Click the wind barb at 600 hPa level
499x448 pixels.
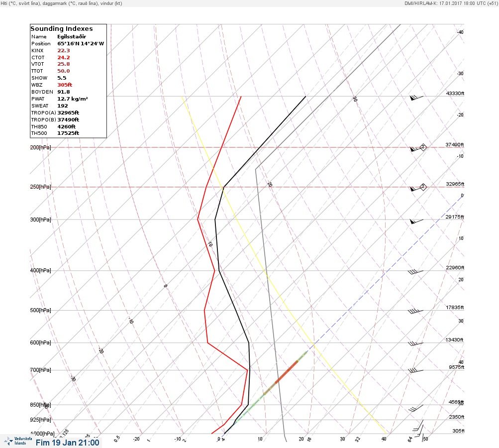tap(415, 343)
